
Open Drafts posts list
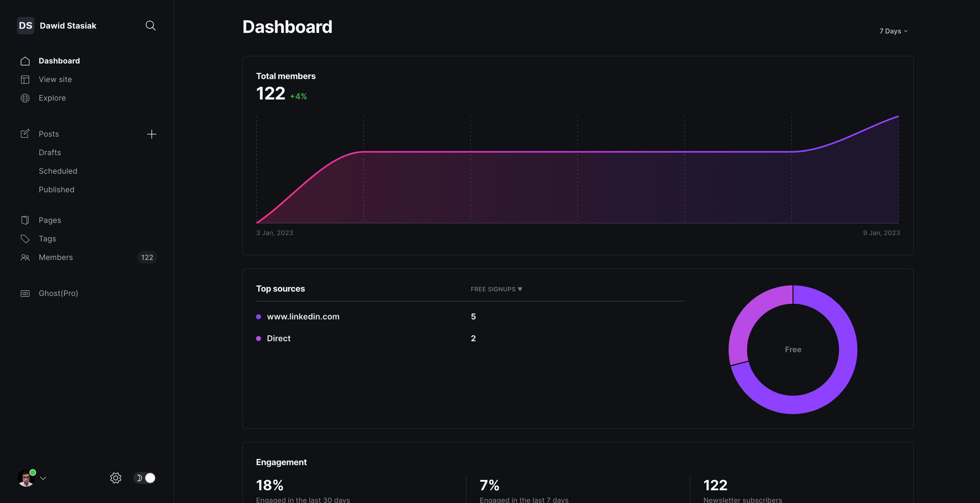50,152
